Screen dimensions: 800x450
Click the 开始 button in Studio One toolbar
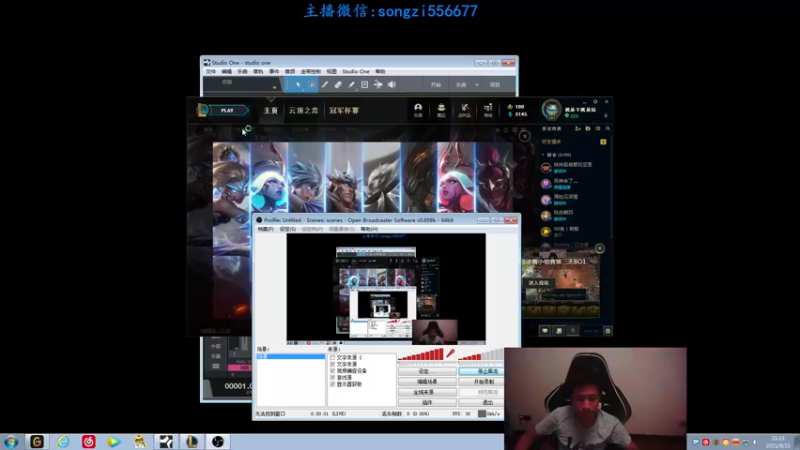point(435,85)
